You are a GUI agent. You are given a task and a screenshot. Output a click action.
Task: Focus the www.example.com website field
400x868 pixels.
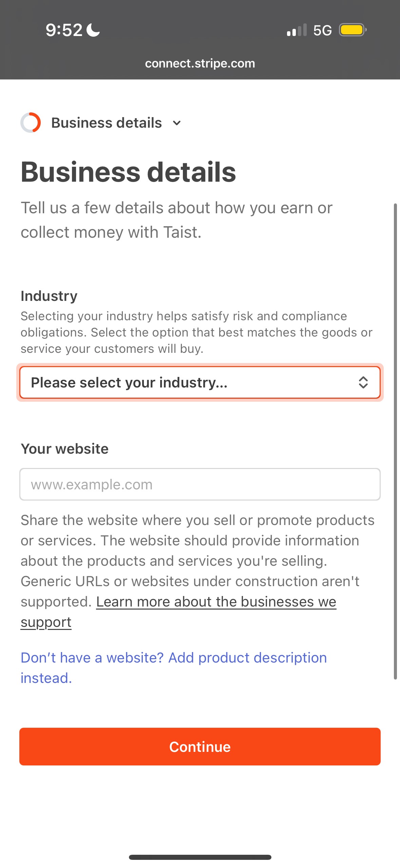coord(200,484)
